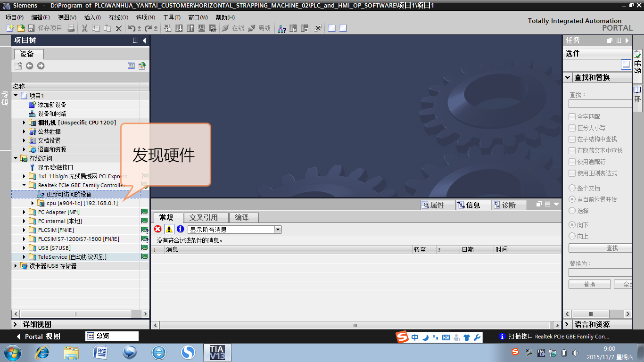Open the 在线(O) menu
This screenshot has height=362, width=644.
pyautogui.click(x=118, y=17)
